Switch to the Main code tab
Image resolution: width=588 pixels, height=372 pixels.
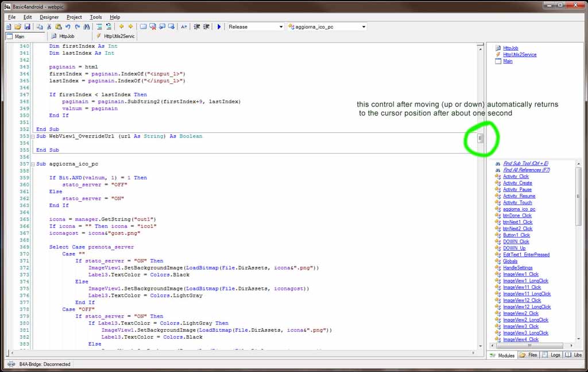[25, 36]
